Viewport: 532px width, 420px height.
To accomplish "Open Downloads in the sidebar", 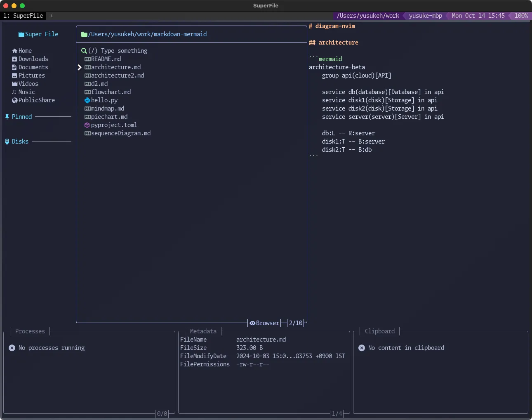I will click(33, 59).
